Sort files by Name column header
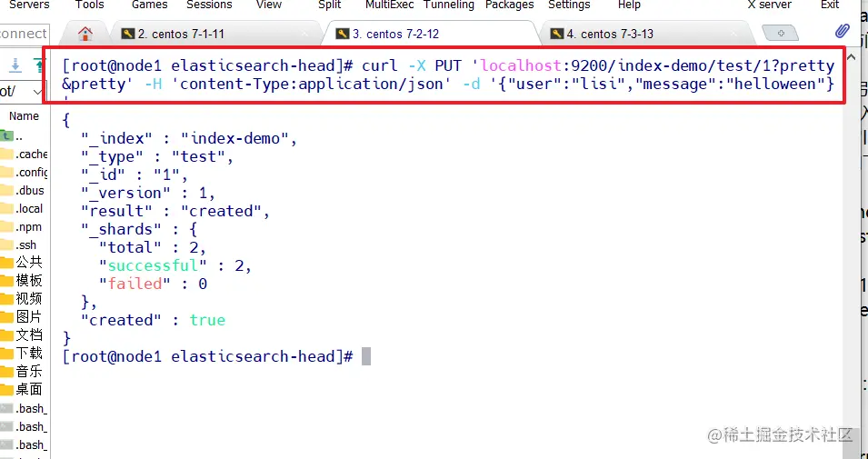This screenshot has height=459, width=868. click(24, 116)
